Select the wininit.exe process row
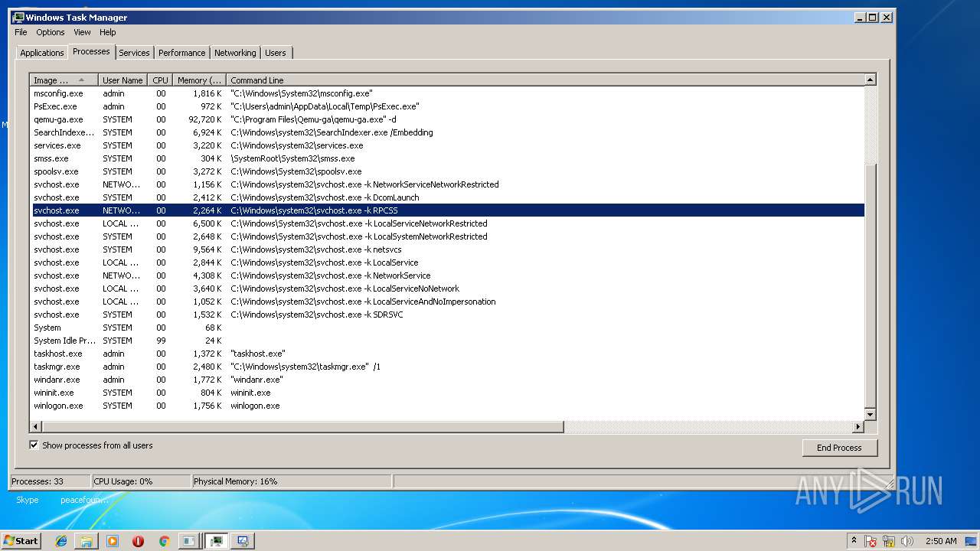The image size is (980, 551). (x=447, y=393)
